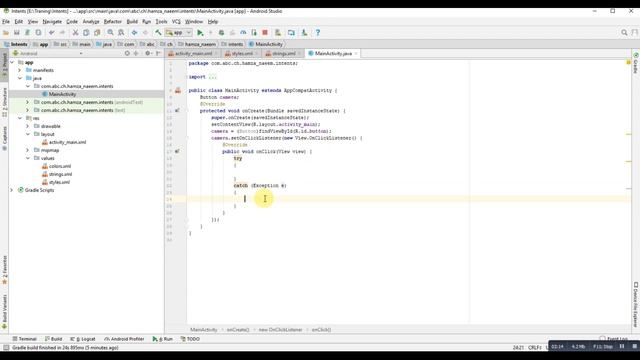Open the AVD Manager icon

(x=278, y=33)
